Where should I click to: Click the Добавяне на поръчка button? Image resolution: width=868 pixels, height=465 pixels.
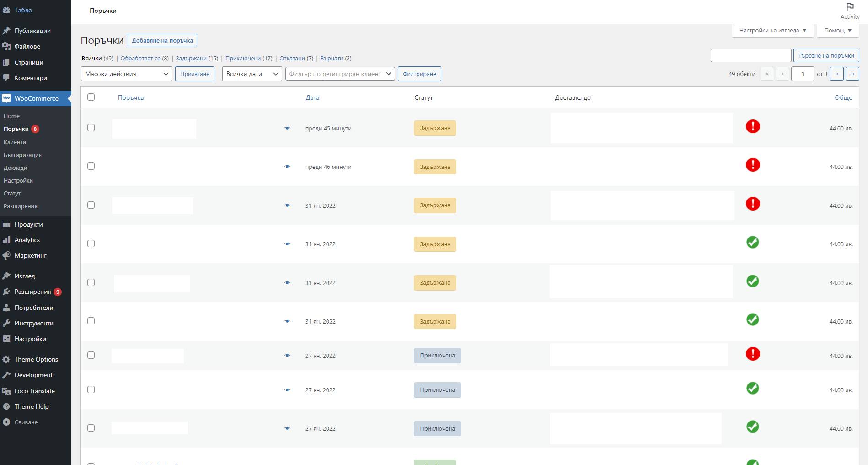[x=162, y=40]
